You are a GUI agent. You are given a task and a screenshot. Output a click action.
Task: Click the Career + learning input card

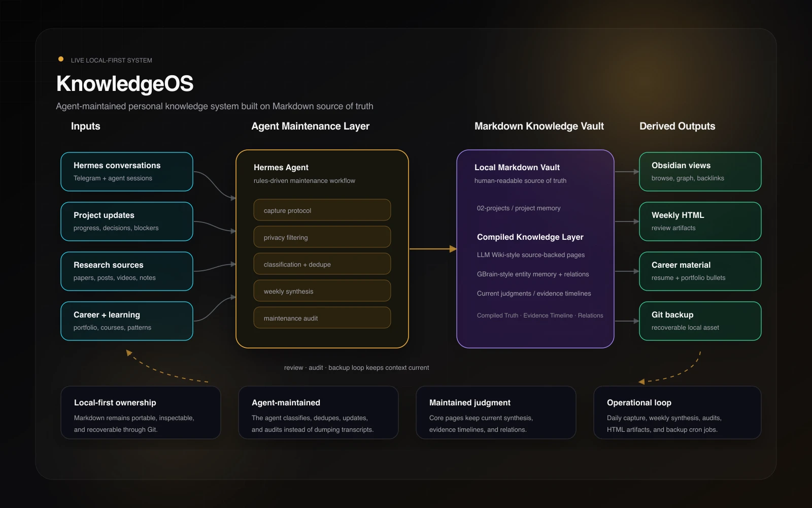click(127, 321)
